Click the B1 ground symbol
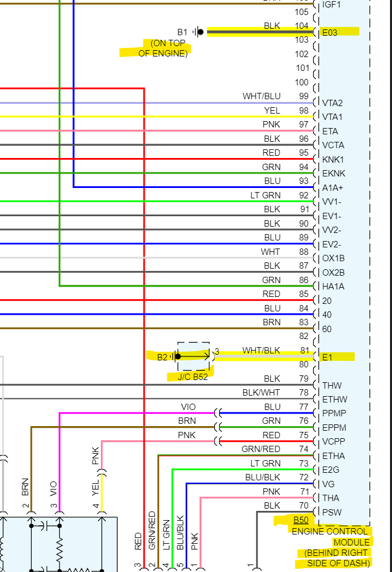The height and width of the screenshot is (572, 392). coord(198,32)
